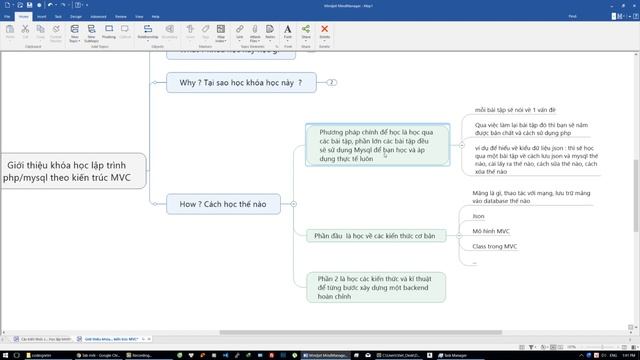Click the Notes icon
The height and width of the screenshot is (360, 640).
coord(270,29)
